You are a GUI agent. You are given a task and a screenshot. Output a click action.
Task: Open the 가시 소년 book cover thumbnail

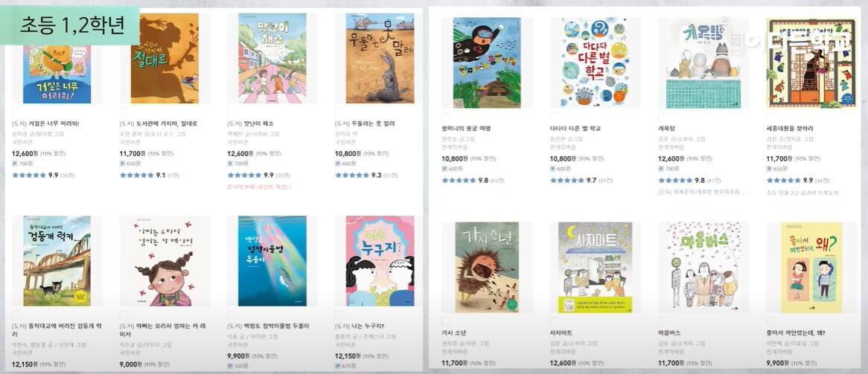[x=487, y=267]
